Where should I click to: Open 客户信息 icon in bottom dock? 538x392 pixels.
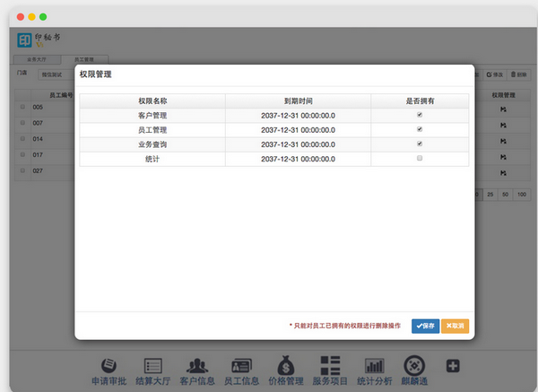196,366
